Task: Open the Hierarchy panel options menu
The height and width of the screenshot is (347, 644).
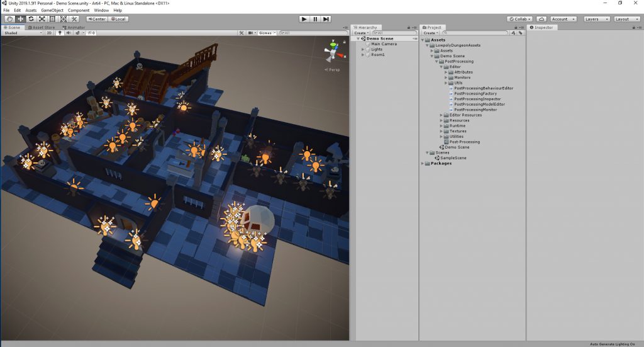Action: (414, 28)
